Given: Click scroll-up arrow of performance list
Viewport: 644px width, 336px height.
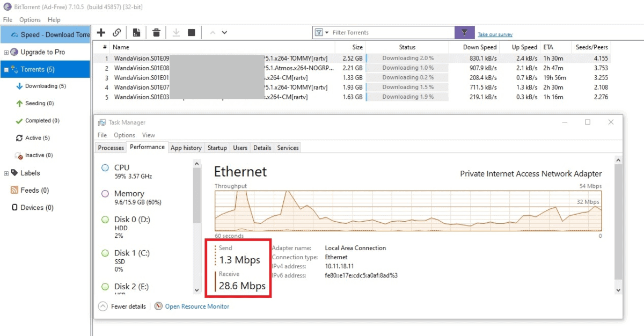Looking at the screenshot, I should point(196,164).
